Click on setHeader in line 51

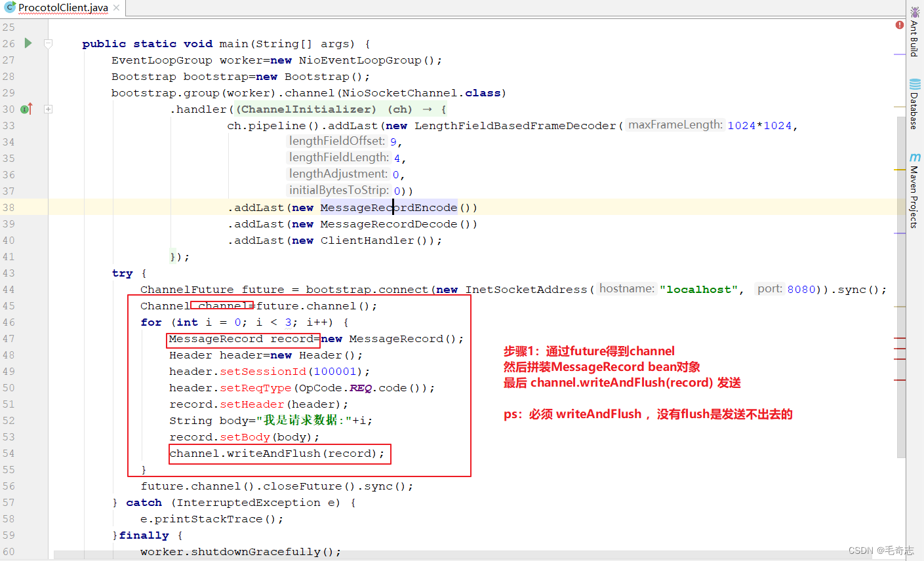pyautogui.click(x=252, y=404)
